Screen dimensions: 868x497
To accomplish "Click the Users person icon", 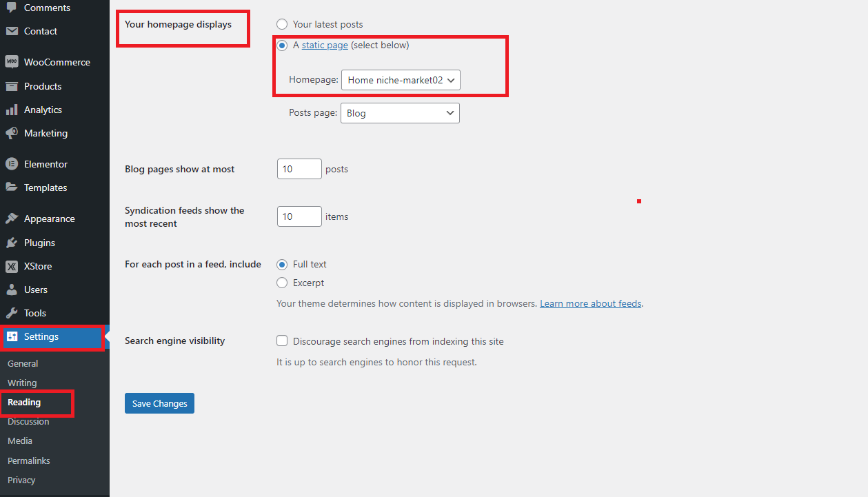I will coord(12,290).
